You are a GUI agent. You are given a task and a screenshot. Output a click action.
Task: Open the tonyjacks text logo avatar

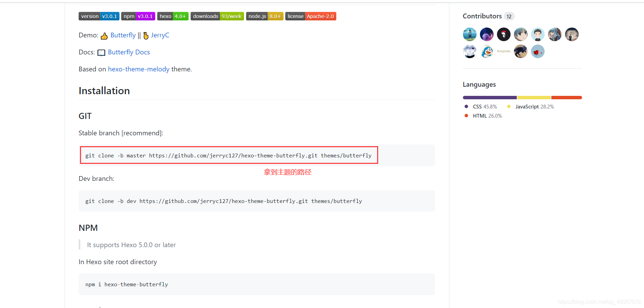coord(503,51)
